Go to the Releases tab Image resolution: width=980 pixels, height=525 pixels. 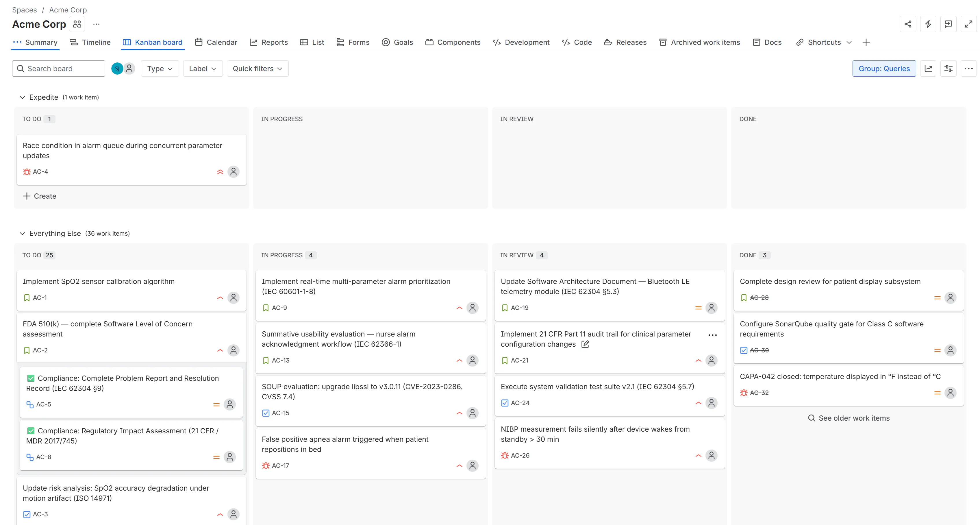(x=625, y=42)
